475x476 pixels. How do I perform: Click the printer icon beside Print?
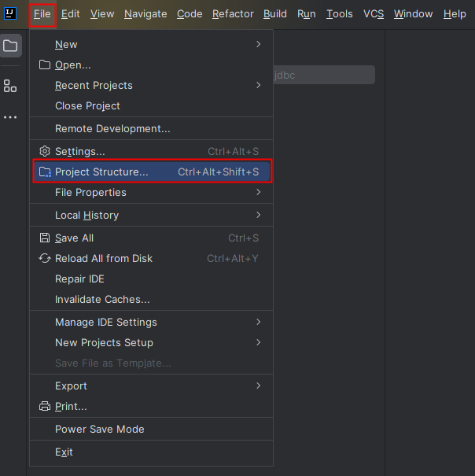pos(45,406)
